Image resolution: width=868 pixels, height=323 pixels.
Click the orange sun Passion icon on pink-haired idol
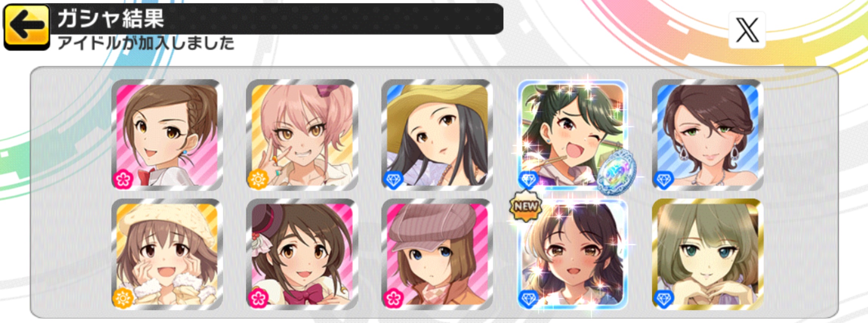[258, 179]
